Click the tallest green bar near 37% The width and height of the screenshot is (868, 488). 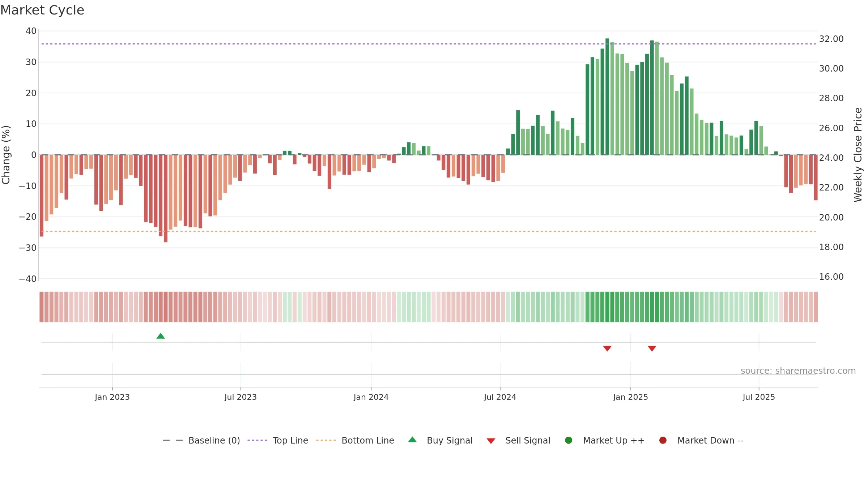coord(607,97)
